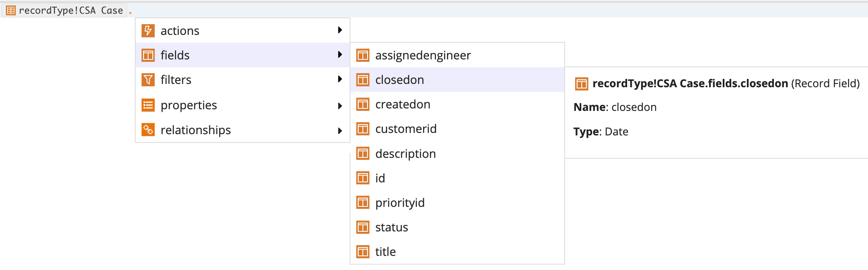The height and width of the screenshot is (270, 868).
Task: Select the status field
Action: tap(457, 227)
